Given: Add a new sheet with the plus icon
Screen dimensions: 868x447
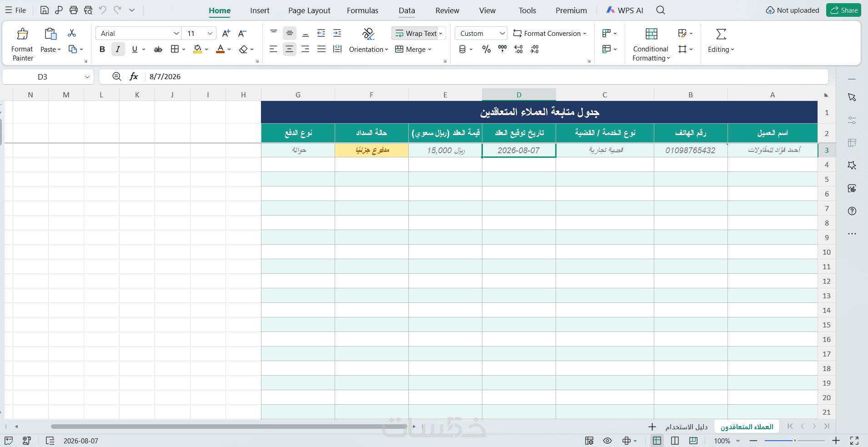Looking at the screenshot, I should [x=652, y=427].
